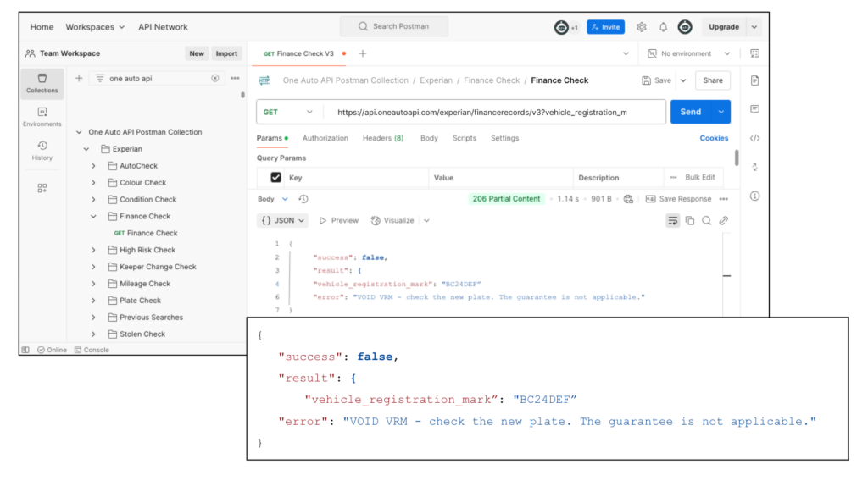
Task: Open the JSON format dropdown
Action: [x=282, y=220]
